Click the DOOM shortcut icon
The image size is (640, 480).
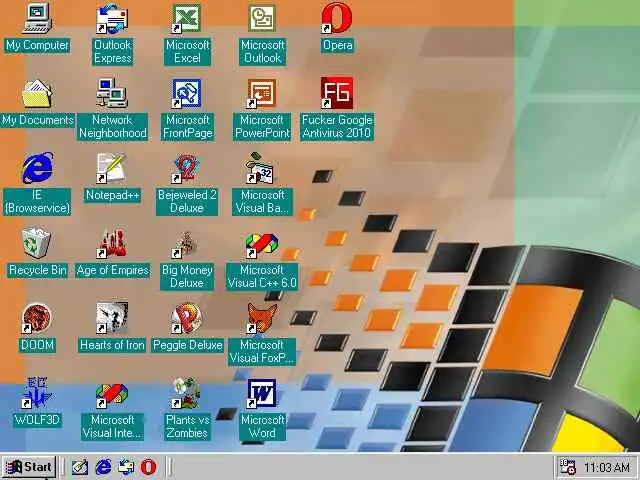pos(37,318)
